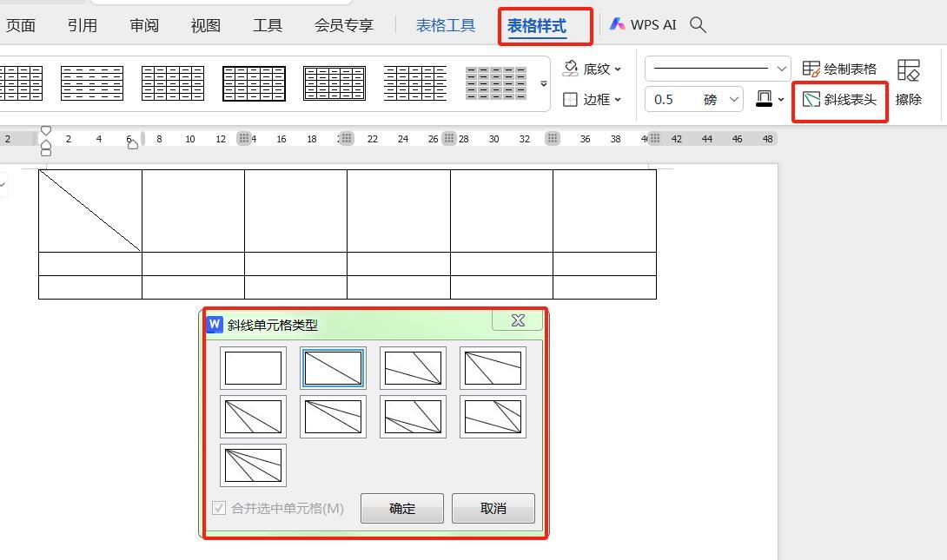Switch to the 表格工具 tab
This screenshot has width=947, height=560.
tap(446, 25)
